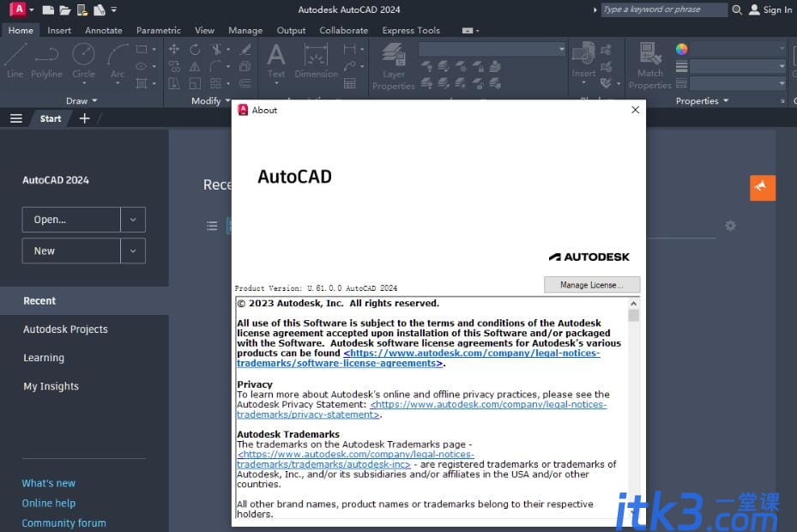
Task: Select the Polyline tool
Action: 46,61
